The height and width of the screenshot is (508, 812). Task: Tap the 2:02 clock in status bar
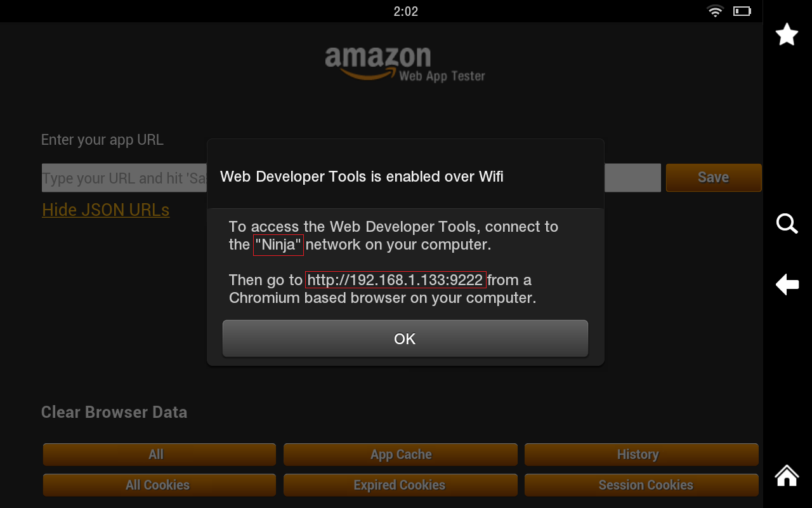tap(405, 11)
